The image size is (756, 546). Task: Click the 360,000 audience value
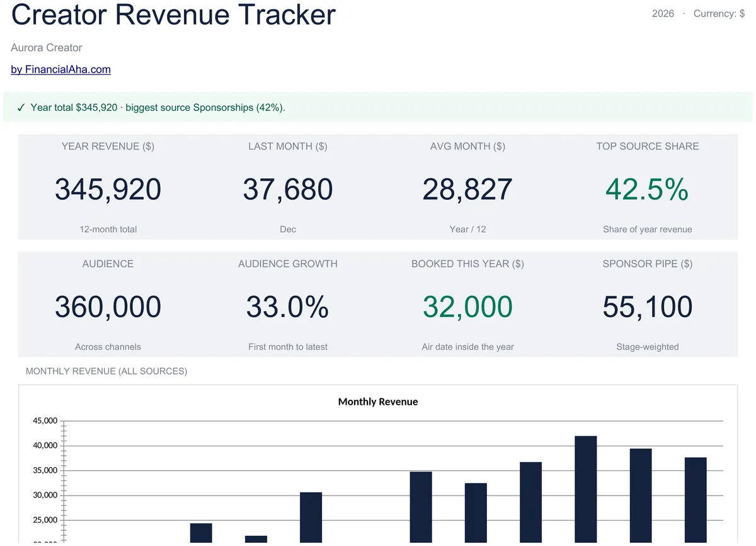[x=108, y=307]
